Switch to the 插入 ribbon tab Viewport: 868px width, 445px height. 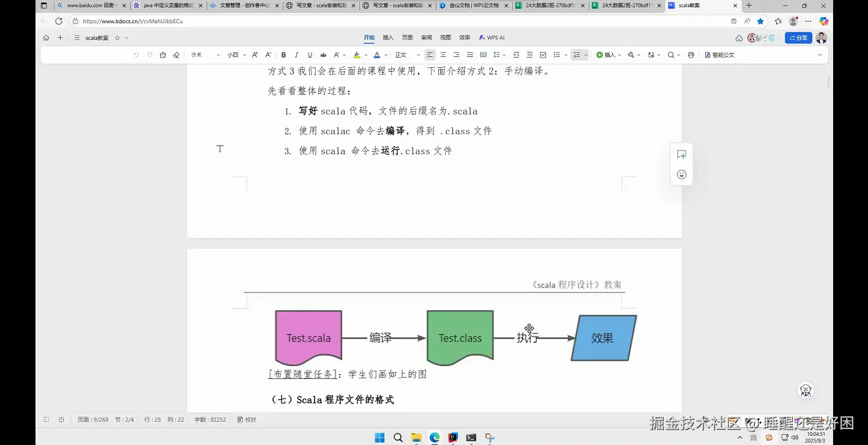point(388,37)
